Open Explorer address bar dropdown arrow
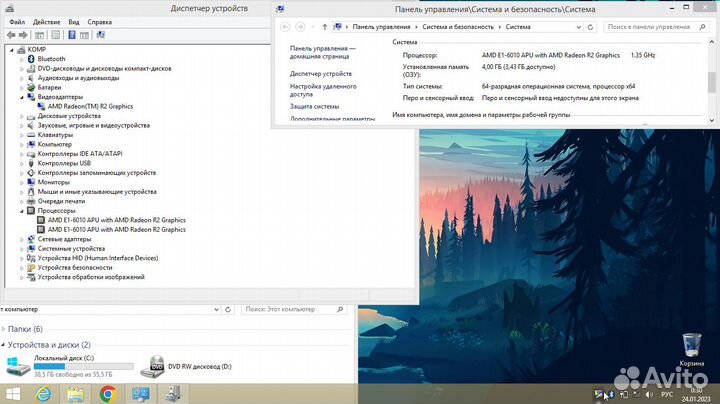Image resolution: width=720 pixels, height=404 pixels. [x=216, y=309]
